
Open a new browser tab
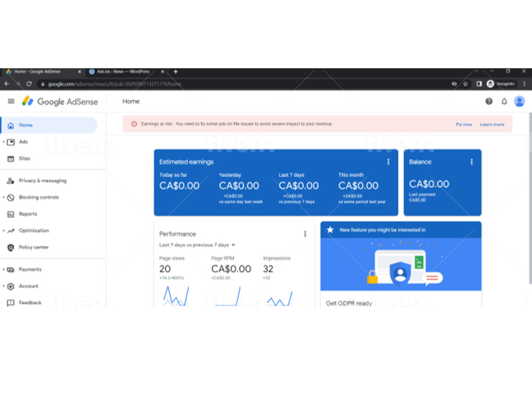(x=176, y=72)
